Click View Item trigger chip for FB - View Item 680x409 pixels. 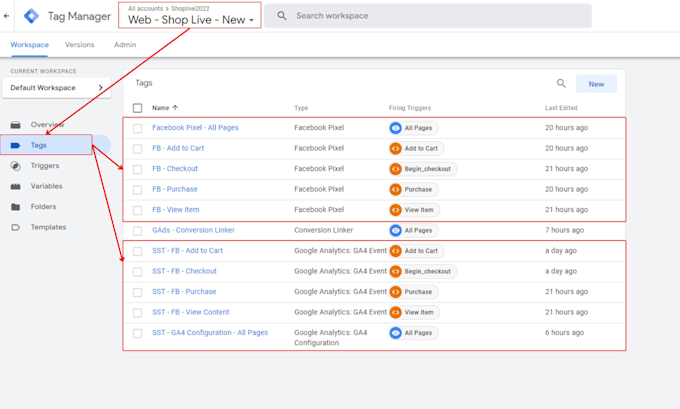point(414,210)
